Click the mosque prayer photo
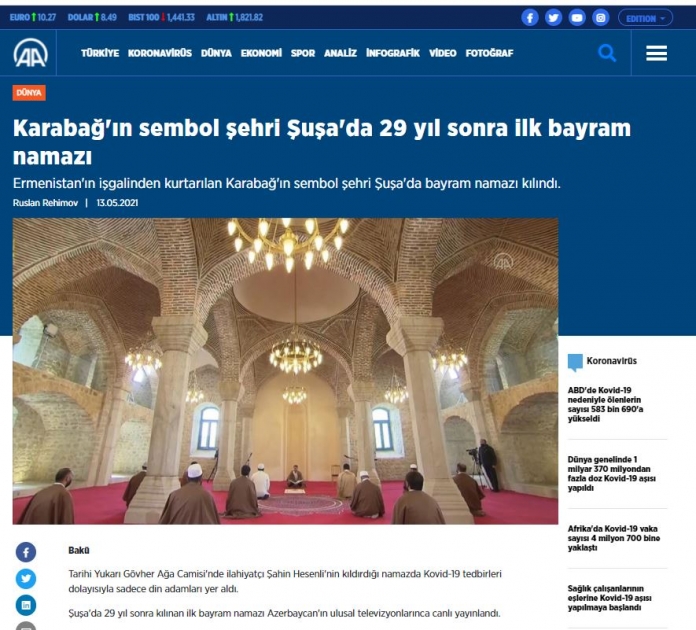696x630 pixels. [x=285, y=371]
